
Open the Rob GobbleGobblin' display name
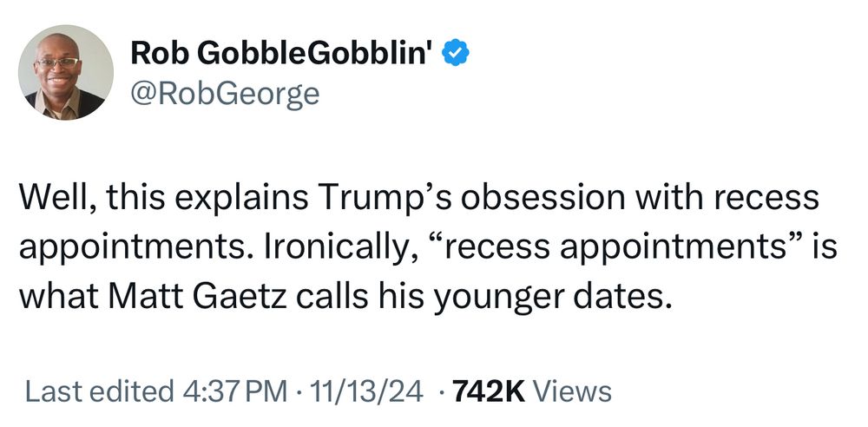(284, 54)
